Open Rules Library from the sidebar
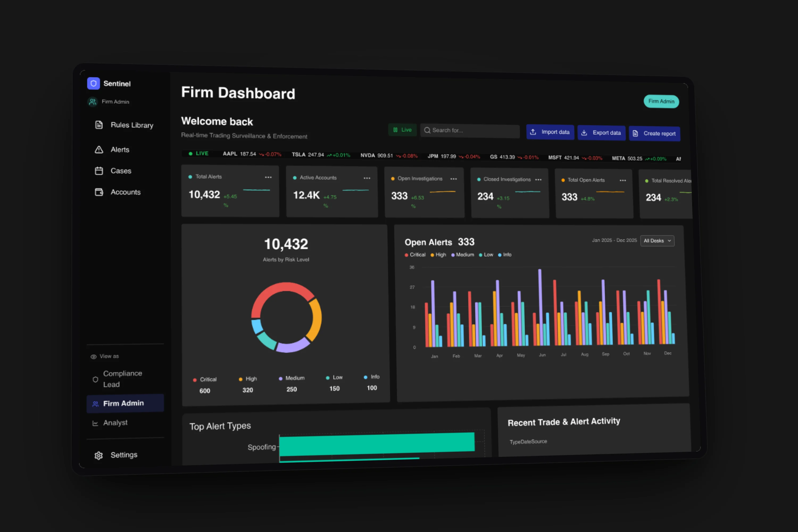798x532 pixels. [x=124, y=125]
